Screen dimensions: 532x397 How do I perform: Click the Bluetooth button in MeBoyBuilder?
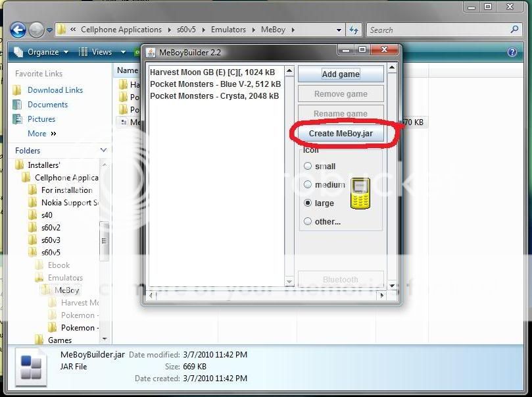tap(341, 279)
